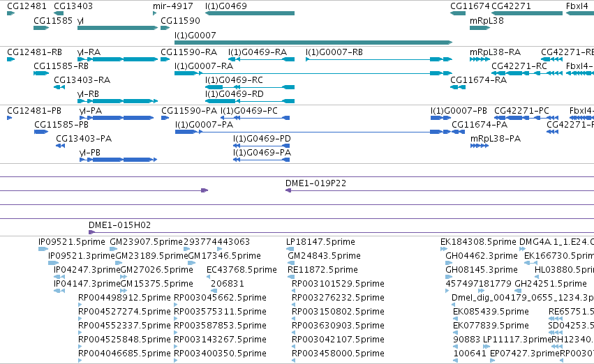Select transcript mRpL38-RA

pyautogui.click(x=495, y=52)
